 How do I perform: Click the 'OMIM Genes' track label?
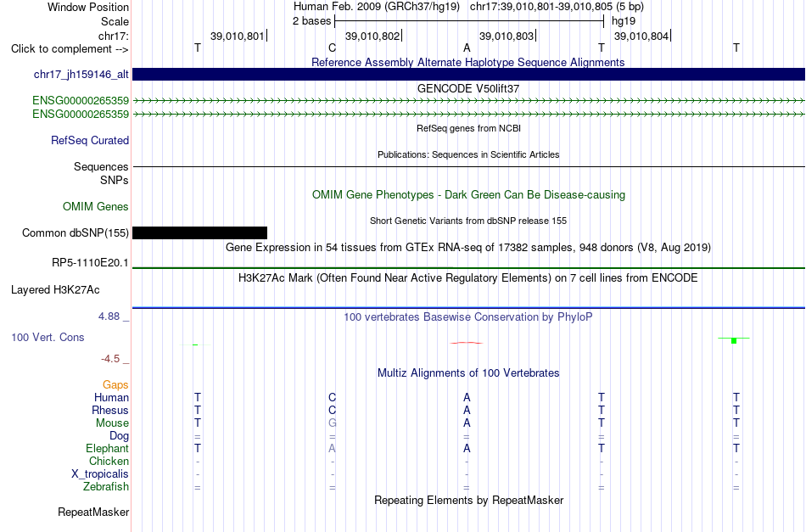coord(96,207)
